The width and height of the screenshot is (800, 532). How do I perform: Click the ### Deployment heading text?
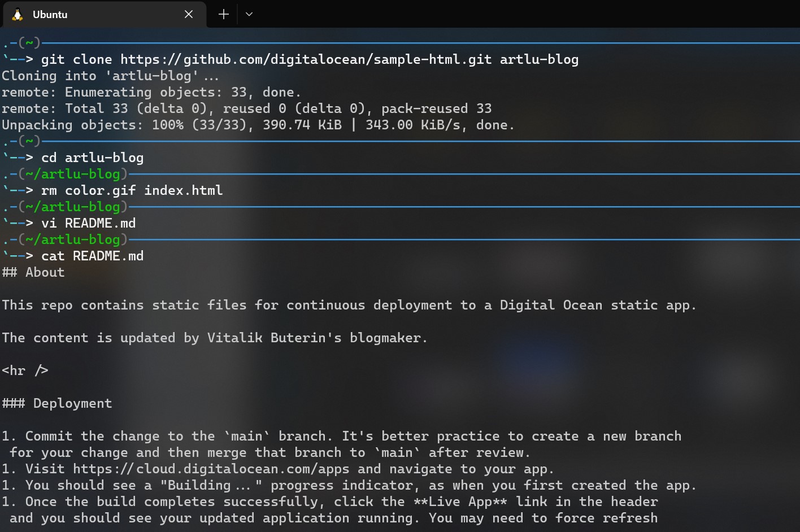point(57,403)
